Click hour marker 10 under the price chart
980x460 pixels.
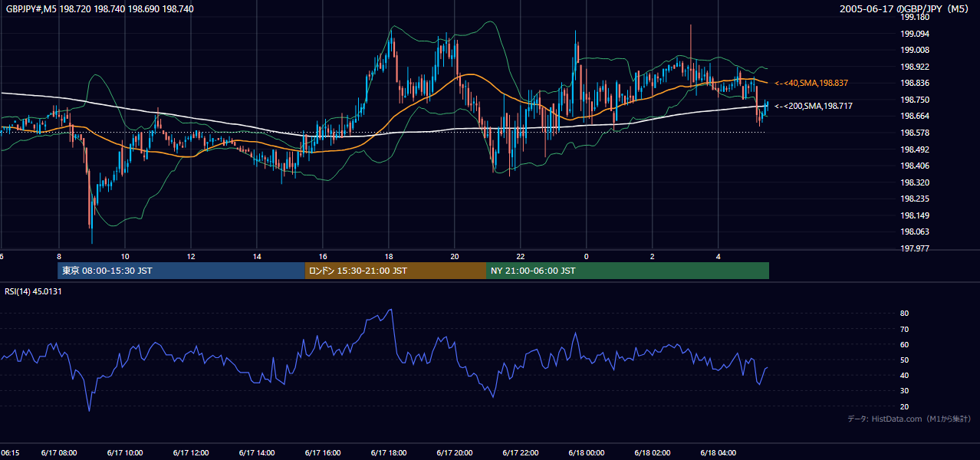coord(124,256)
